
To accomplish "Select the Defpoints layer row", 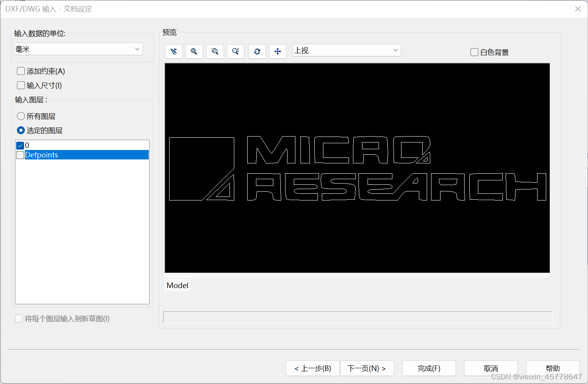I will [82, 155].
